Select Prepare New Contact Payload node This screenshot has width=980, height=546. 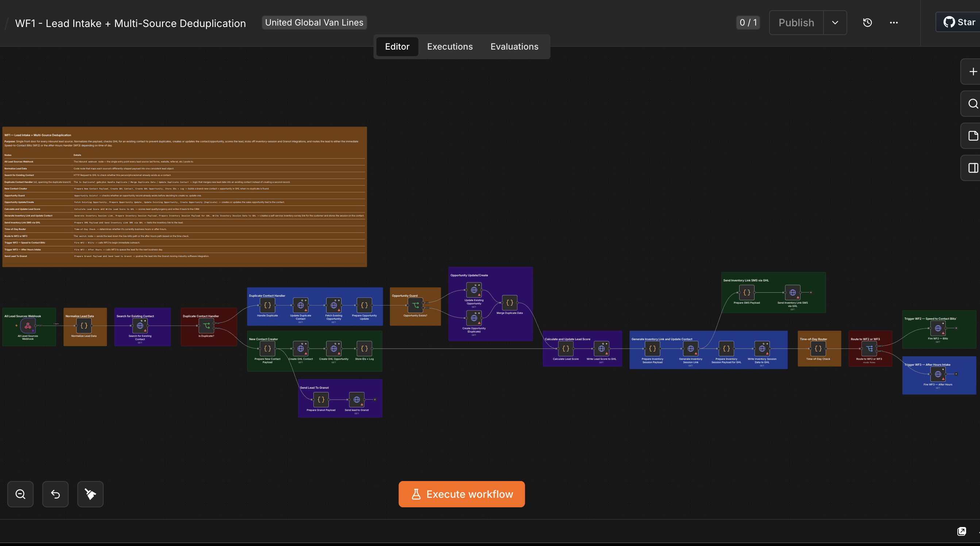[x=267, y=349]
